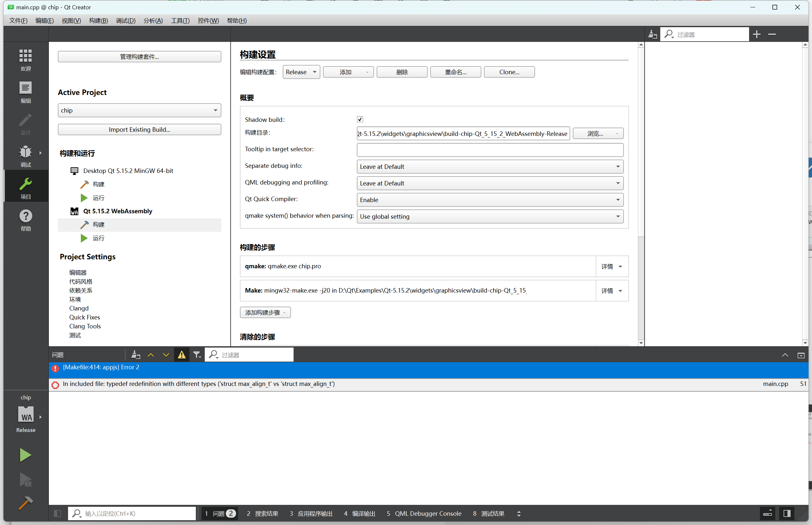This screenshot has width=812, height=525.
Task: Open the Help (帮助) menu
Action: click(x=237, y=20)
